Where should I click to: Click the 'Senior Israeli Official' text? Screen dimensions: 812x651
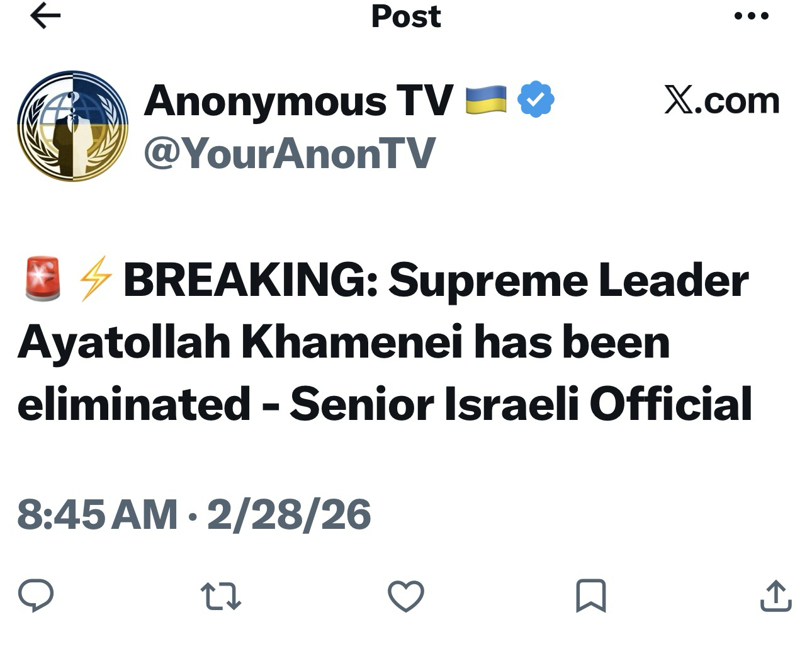pos(521,404)
